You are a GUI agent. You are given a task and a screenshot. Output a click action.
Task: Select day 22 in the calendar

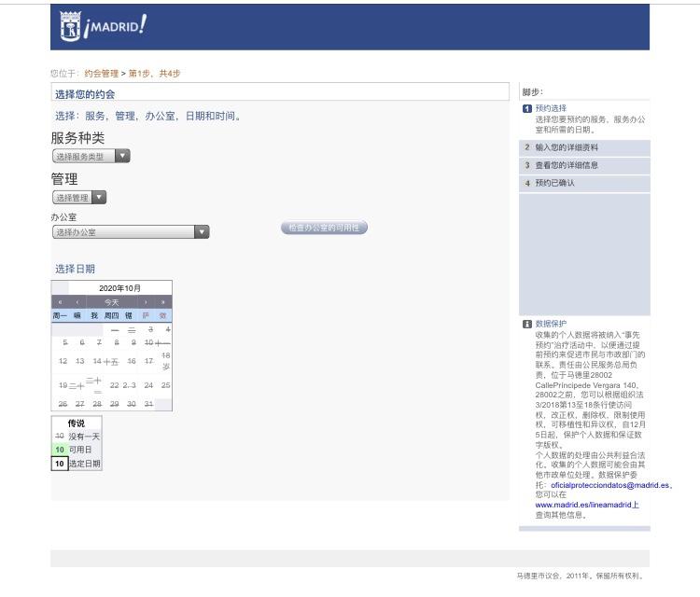(114, 385)
